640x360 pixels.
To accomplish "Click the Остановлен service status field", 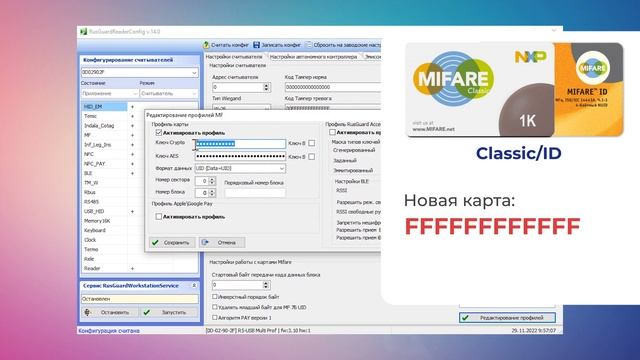I will point(140,299).
